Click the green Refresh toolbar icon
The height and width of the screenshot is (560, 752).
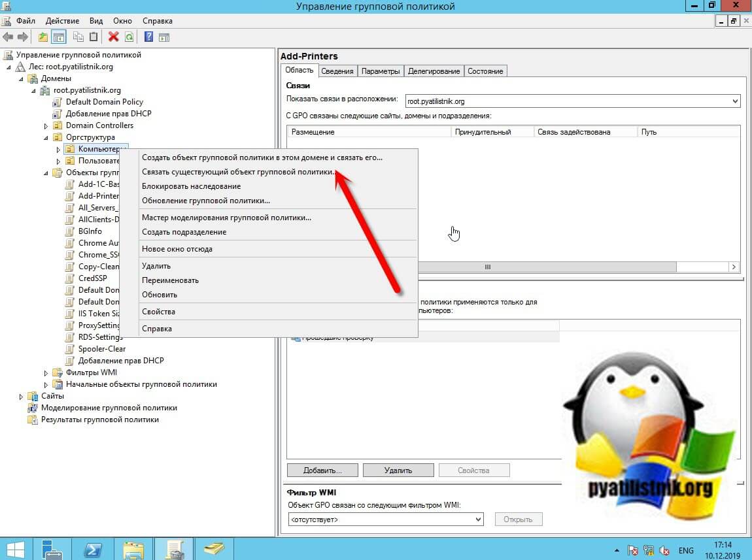click(x=129, y=37)
